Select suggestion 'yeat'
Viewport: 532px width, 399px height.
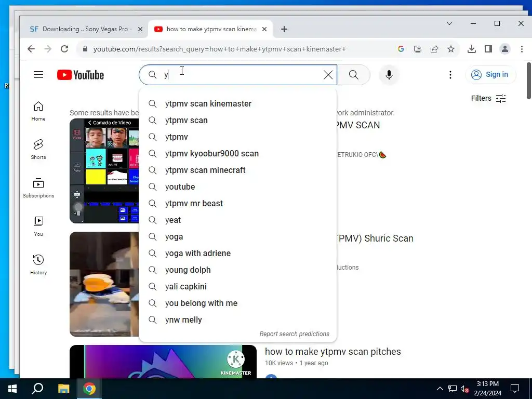[x=238, y=220]
